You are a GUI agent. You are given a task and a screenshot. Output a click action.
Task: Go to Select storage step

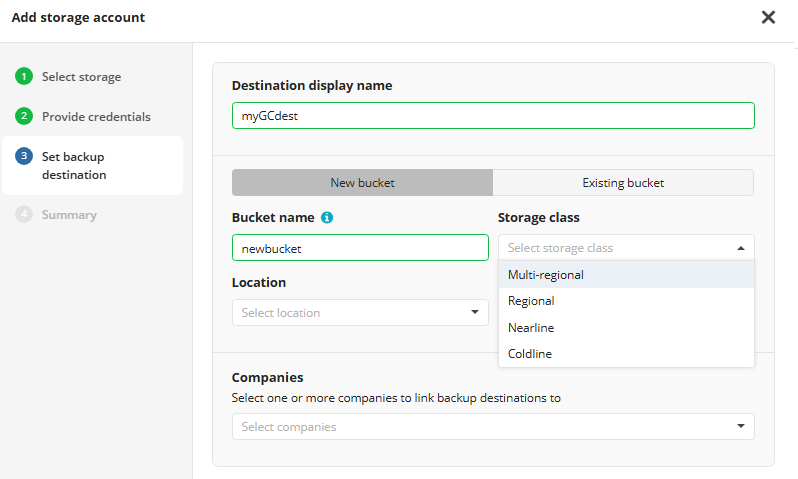tap(81, 77)
